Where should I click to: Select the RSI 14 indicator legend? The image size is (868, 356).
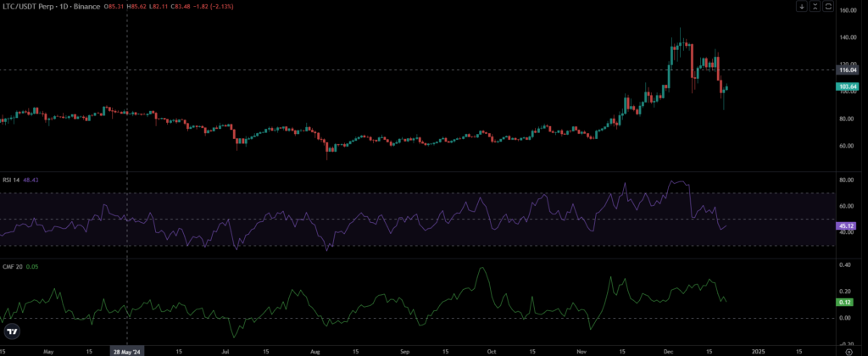pyautogui.click(x=11, y=180)
